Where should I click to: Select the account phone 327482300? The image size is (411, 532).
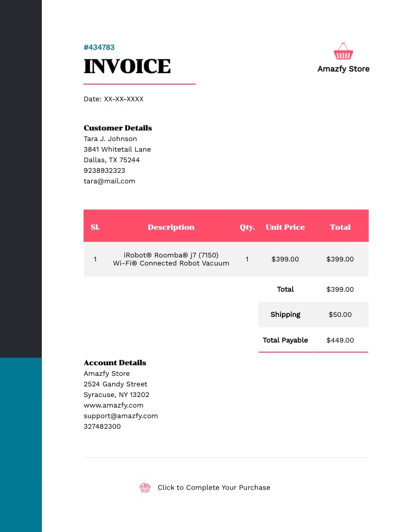point(102,427)
